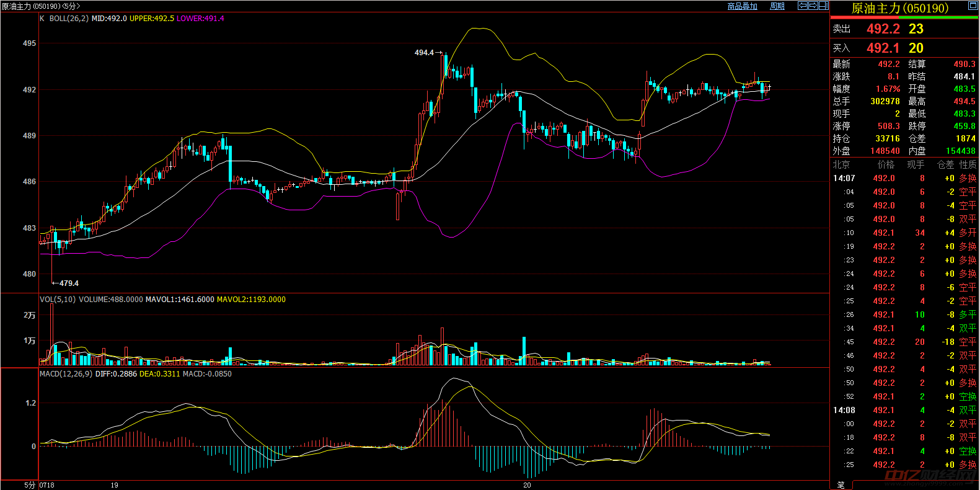Click the MID:492.0 Bollinger value
Viewport: 980px width, 490px height.
(x=109, y=19)
